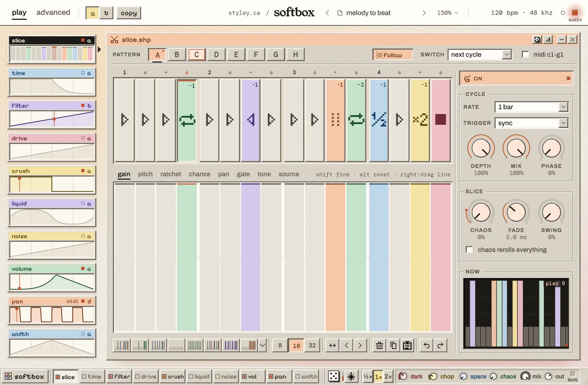
Task: Click the paste clipboard icon
Action: point(407,345)
